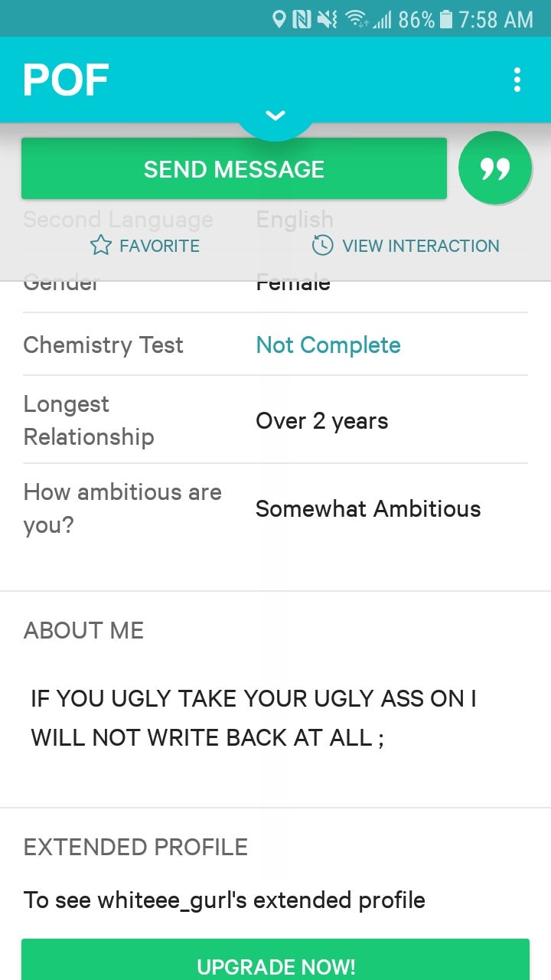Screen dimensions: 551x980
Task: Tap the green quotation mark button
Action: point(495,168)
